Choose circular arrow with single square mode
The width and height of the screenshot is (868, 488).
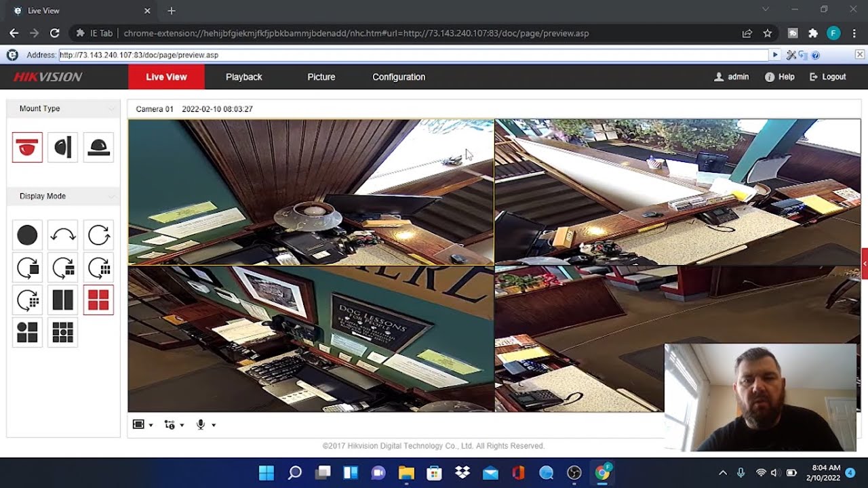point(27,268)
